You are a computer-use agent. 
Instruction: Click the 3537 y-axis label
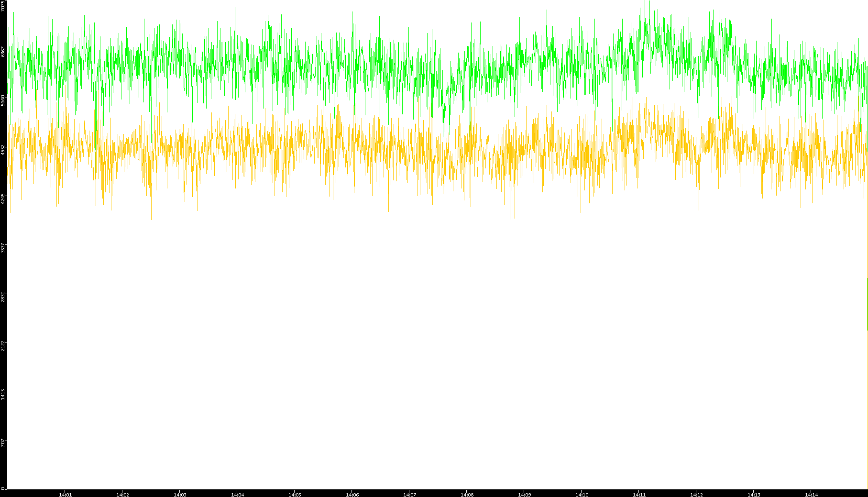coord(3,247)
